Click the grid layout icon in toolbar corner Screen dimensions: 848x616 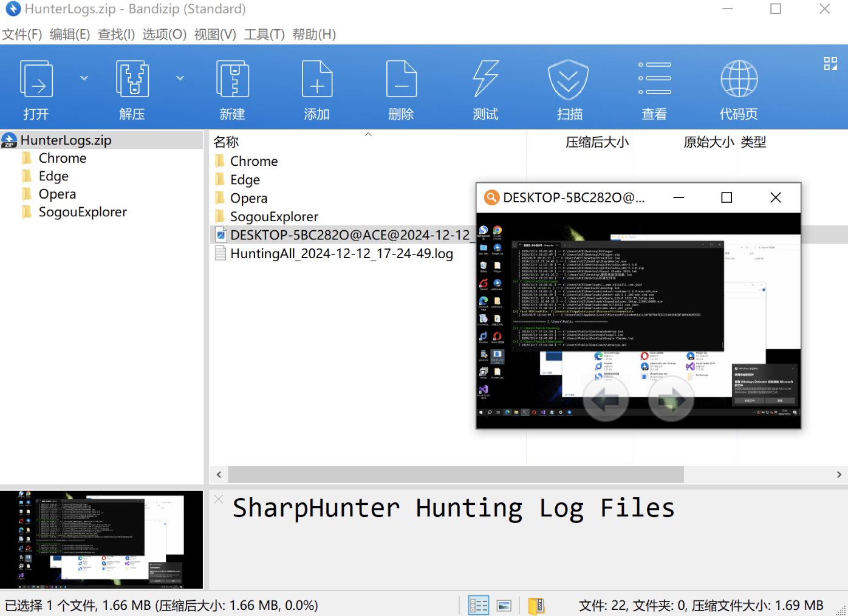pyautogui.click(x=830, y=63)
